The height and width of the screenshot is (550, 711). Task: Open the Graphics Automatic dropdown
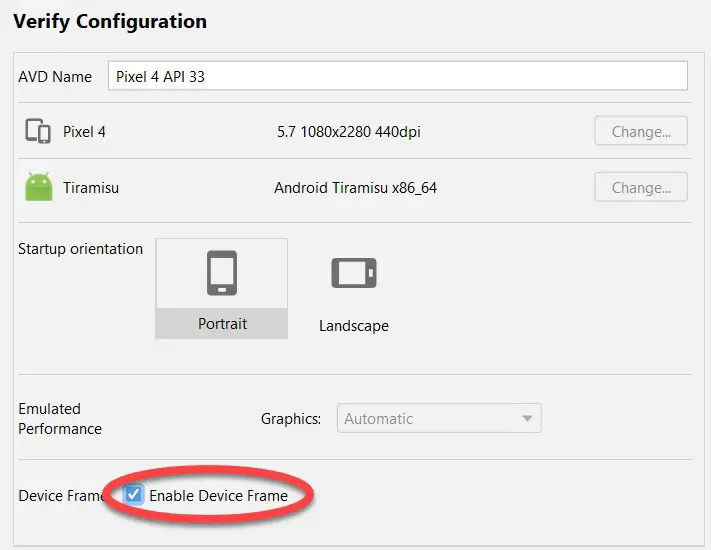coord(439,418)
